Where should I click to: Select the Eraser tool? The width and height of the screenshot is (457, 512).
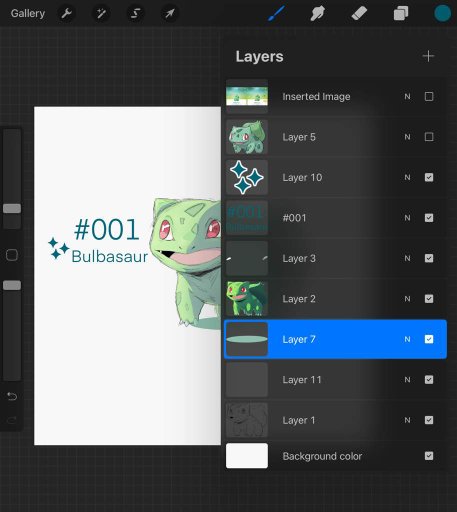point(359,14)
